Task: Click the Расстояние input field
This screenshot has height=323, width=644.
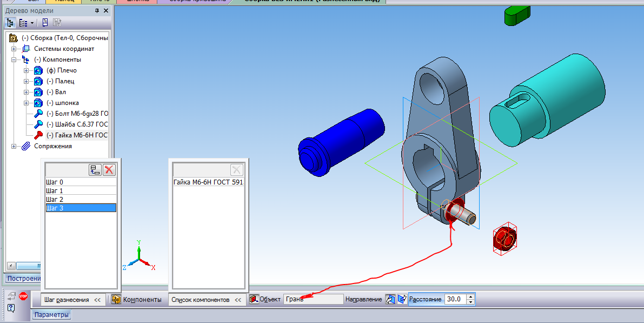Action: coord(455,299)
